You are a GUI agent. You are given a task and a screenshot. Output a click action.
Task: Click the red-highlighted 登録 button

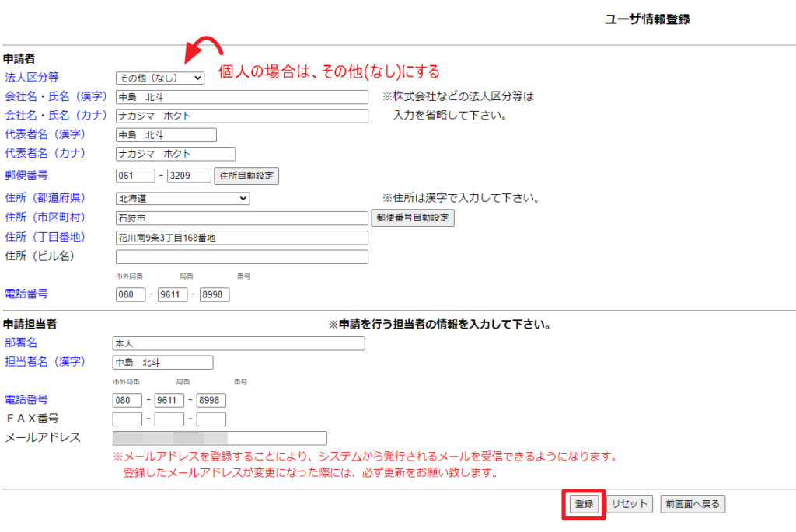click(584, 504)
